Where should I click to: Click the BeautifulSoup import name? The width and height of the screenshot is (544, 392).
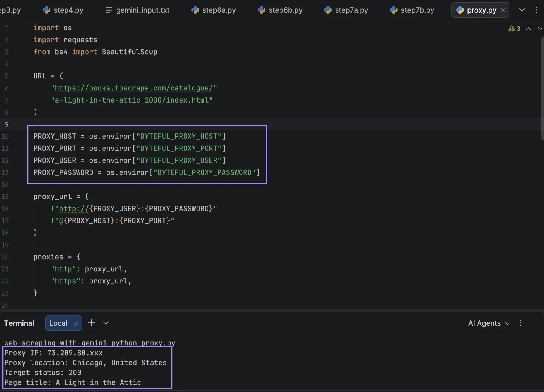click(129, 52)
